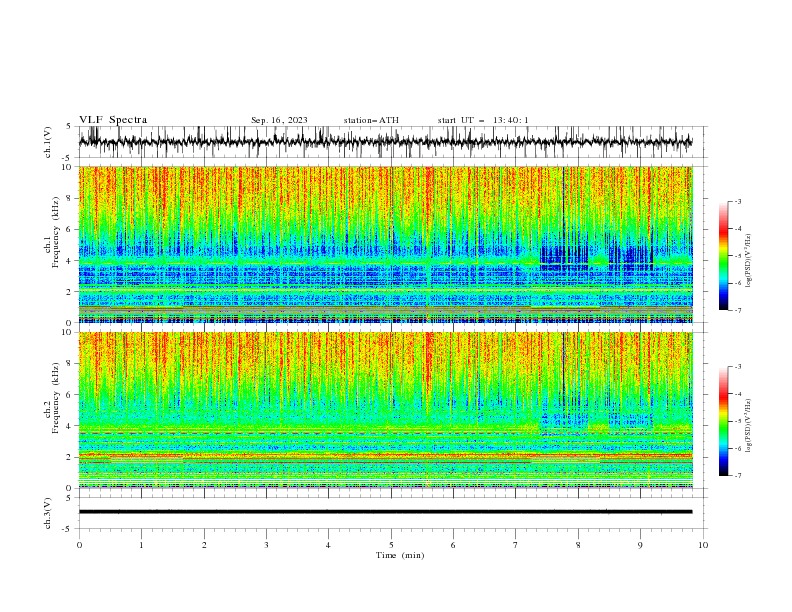Screen dimensions: 792x612
Task: Click the "-5" tick on the ch.3(V) axis
Action: (x=68, y=529)
